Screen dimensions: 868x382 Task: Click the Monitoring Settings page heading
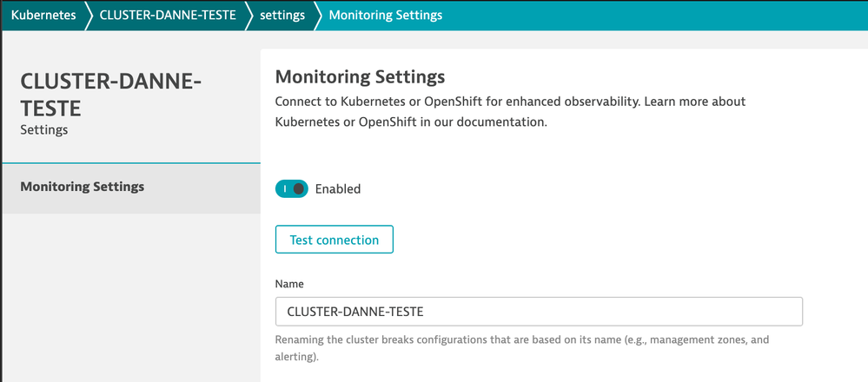[360, 76]
